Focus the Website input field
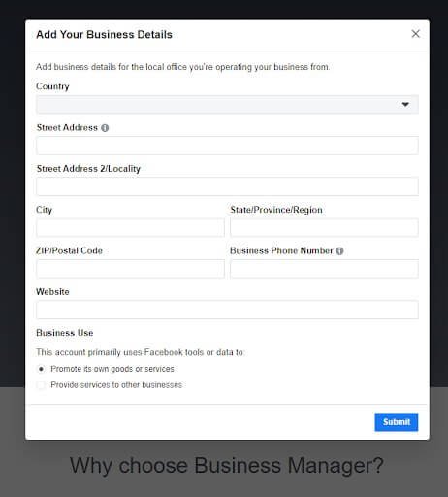This screenshot has width=448, height=497. (227, 310)
